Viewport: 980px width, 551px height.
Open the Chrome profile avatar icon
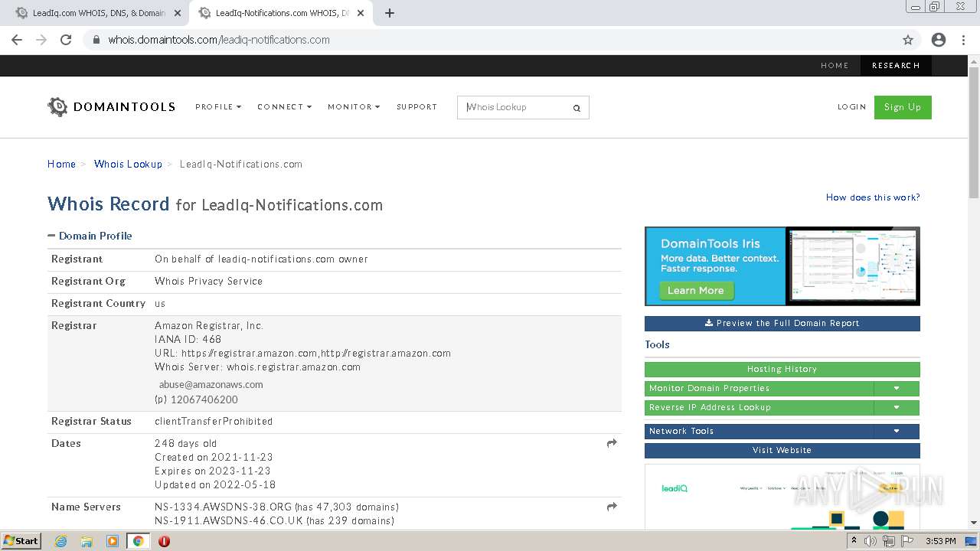tap(939, 40)
